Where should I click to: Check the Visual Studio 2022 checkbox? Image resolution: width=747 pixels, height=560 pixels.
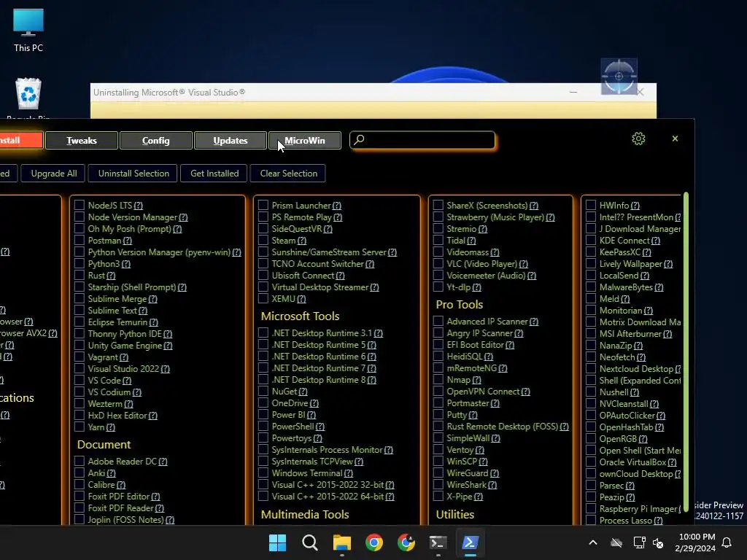tap(80, 368)
